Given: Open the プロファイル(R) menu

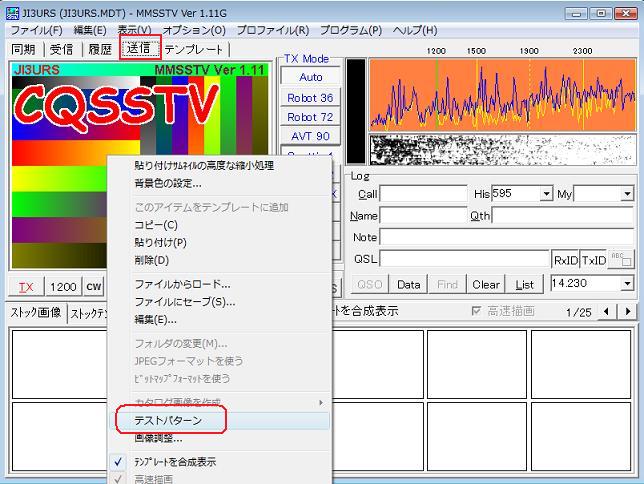Looking at the screenshot, I should (x=273, y=30).
